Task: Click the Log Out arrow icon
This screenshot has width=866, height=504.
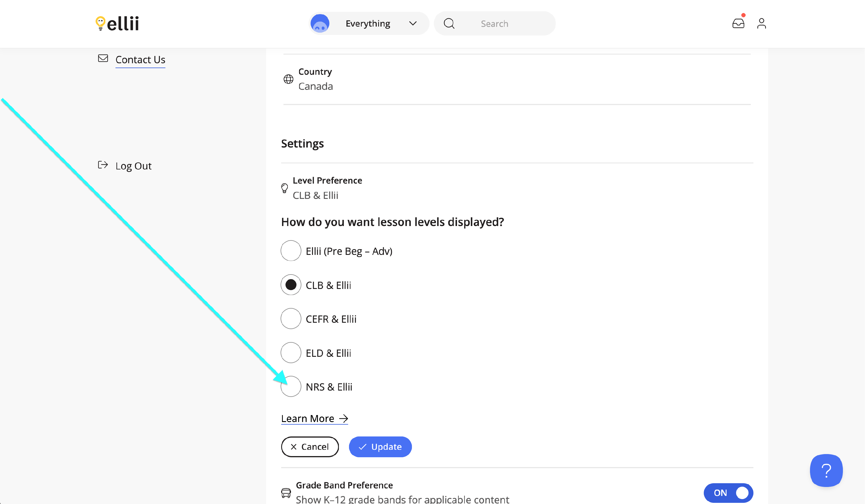Action: coord(103,165)
